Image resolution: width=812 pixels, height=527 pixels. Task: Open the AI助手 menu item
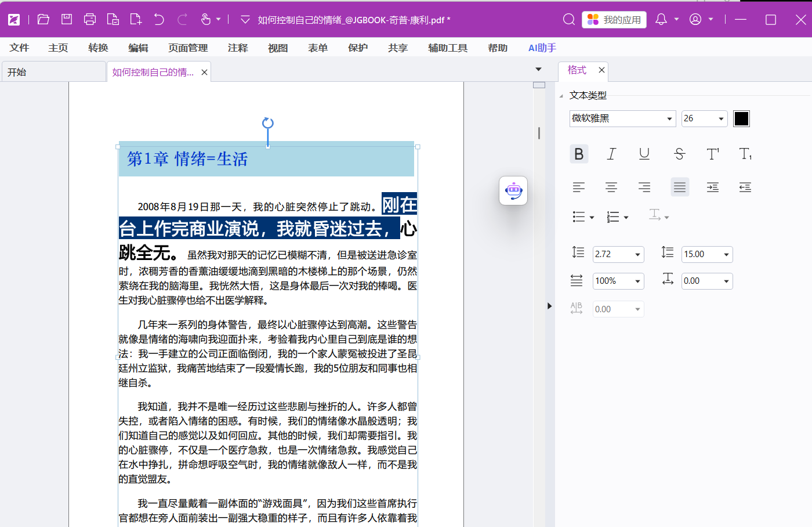tap(542, 48)
